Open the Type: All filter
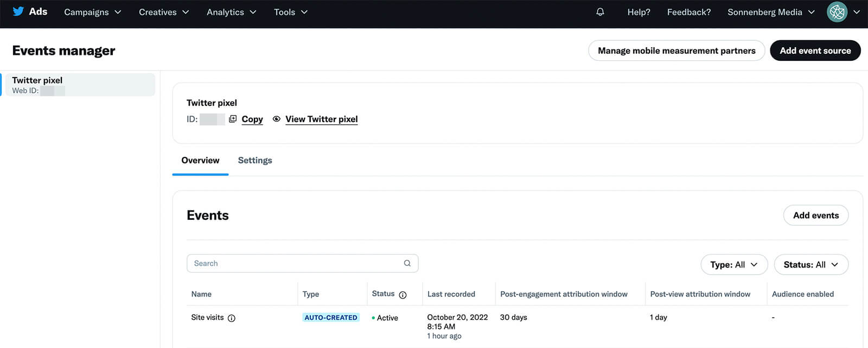The width and height of the screenshot is (868, 348). pyautogui.click(x=735, y=264)
